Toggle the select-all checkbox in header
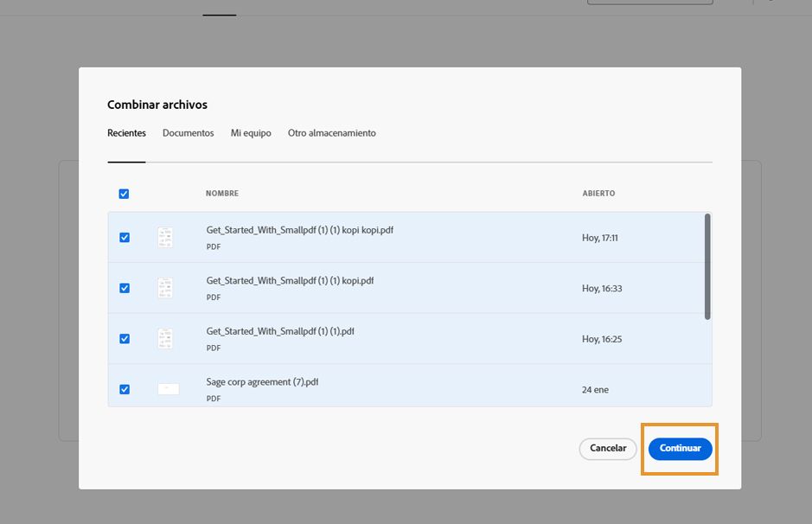The width and height of the screenshot is (812, 524). (124, 194)
